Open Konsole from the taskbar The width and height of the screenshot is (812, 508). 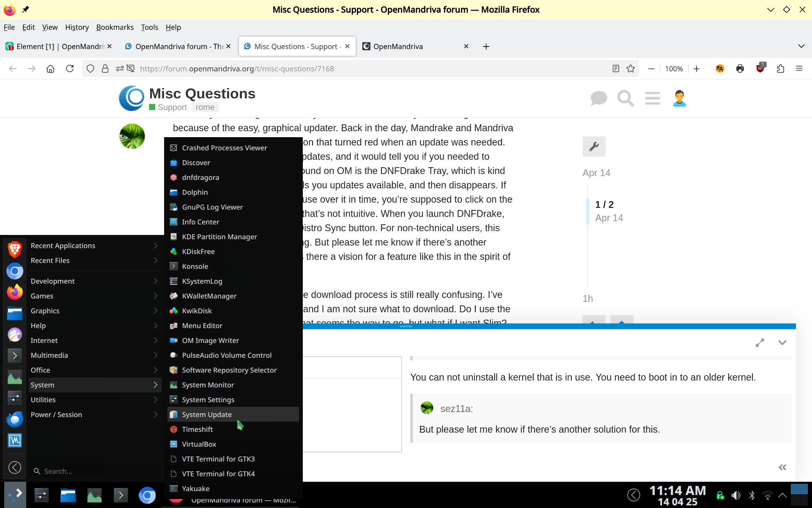[x=121, y=495]
